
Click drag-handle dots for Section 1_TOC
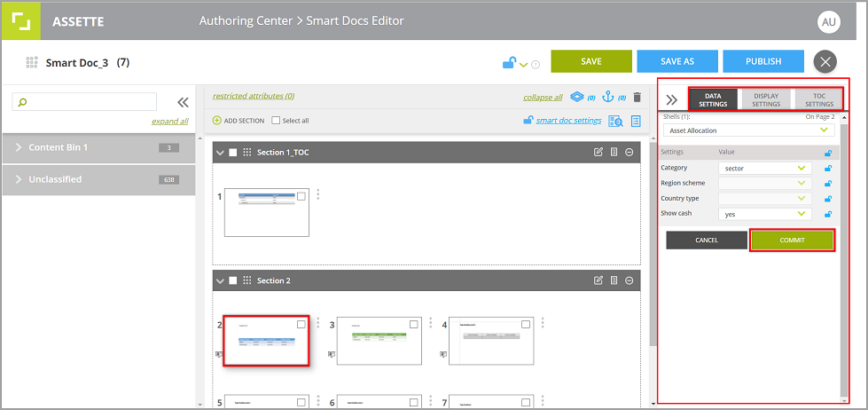click(x=246, y=152)
